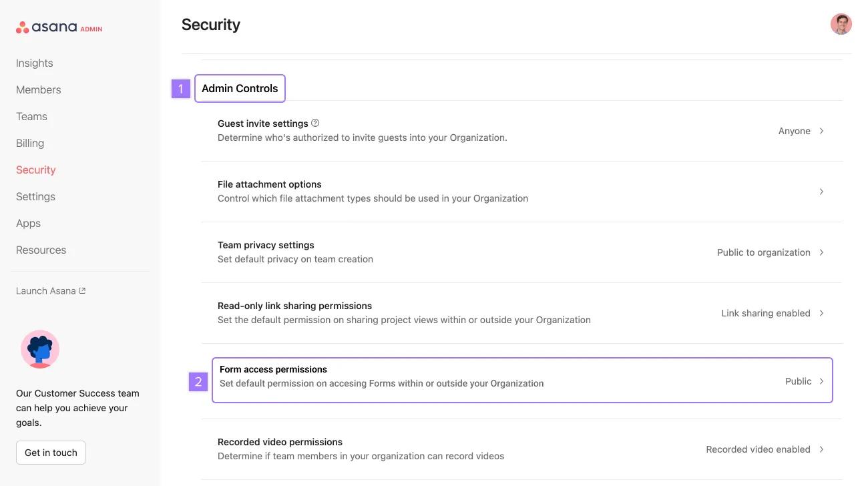Click the Customer Success team illustration
The height and width of the screenshot is (486, 868).
pyautogui.click(x=39, y=348)
